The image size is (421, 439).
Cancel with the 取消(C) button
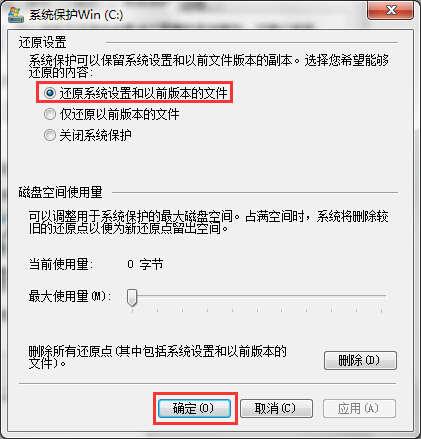(276, 408)
